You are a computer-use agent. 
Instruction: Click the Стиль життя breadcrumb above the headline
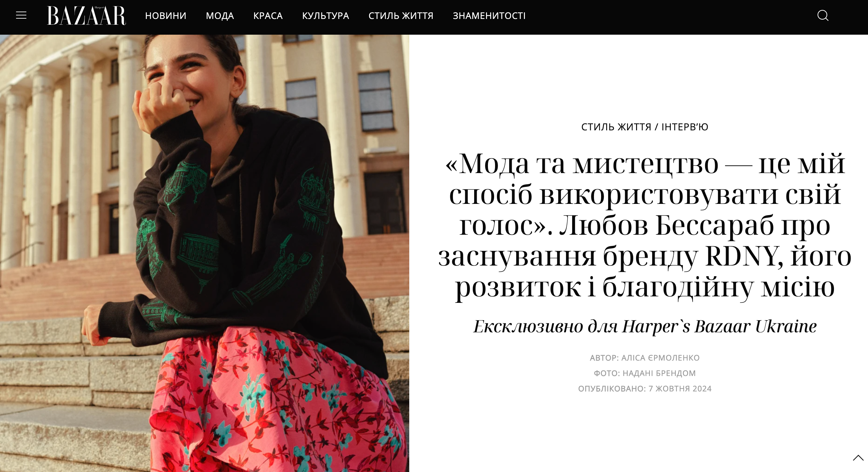pyautogui.click(x=616, y=127)
